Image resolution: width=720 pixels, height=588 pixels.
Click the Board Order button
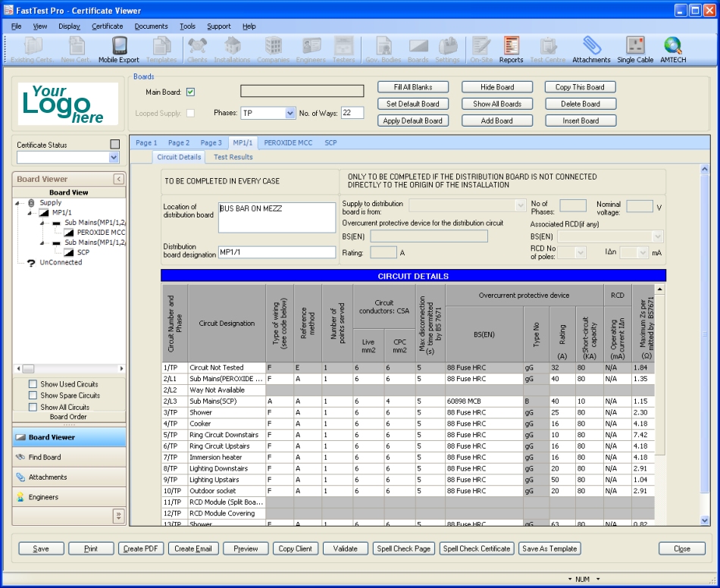tap(68, 417)
